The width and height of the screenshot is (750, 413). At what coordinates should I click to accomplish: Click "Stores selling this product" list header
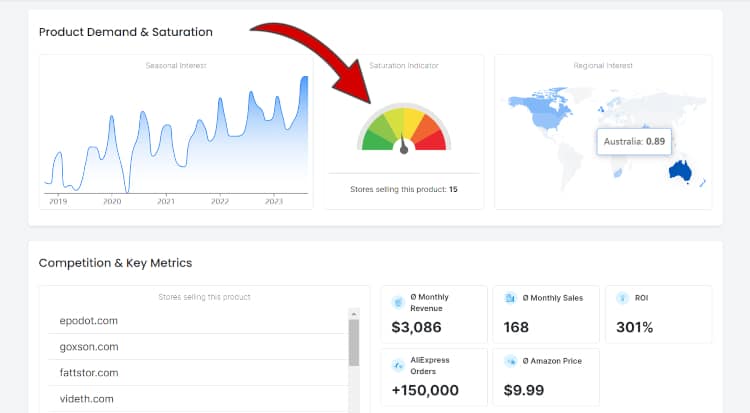(x=204, y=297)
